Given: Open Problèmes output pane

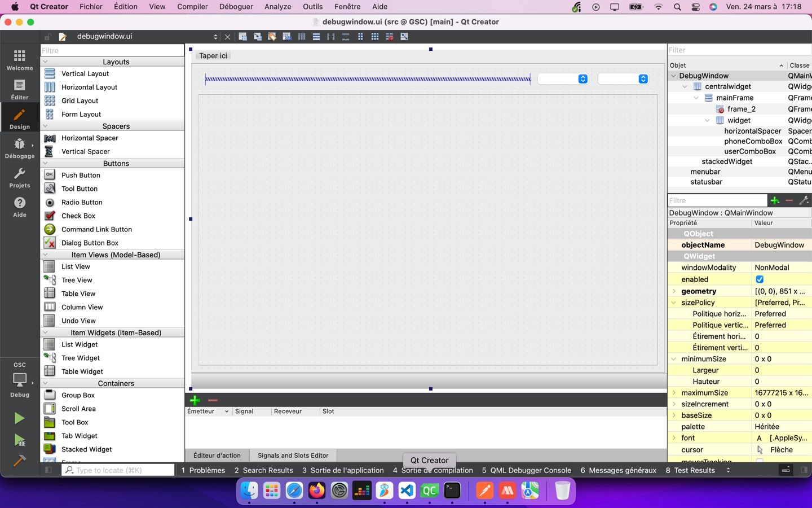Looking at the screenshot, I should (203, 470).
